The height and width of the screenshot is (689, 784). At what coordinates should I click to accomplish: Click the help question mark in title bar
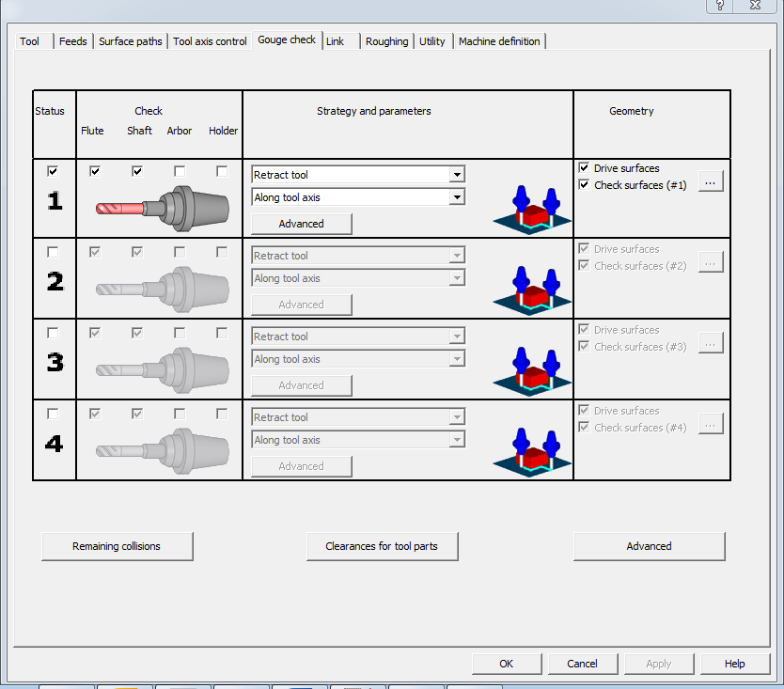pos(720,6)
